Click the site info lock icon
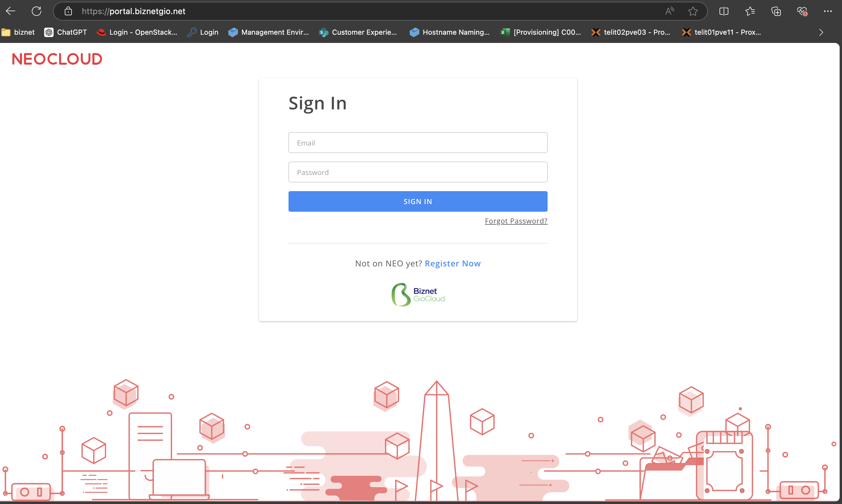 (68, 11)
